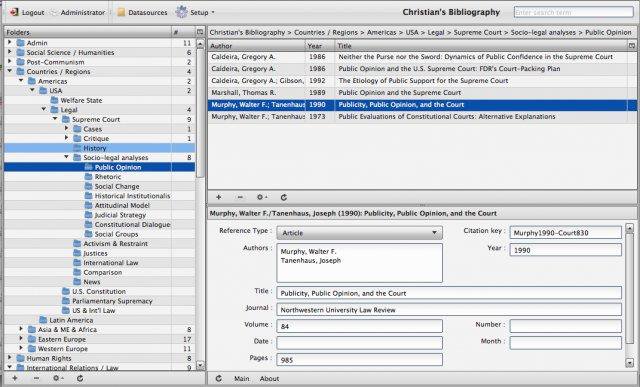The height and width of the screenshot is (387, 640).
Task: Expand the Admin folder
Action: point(9,42)
